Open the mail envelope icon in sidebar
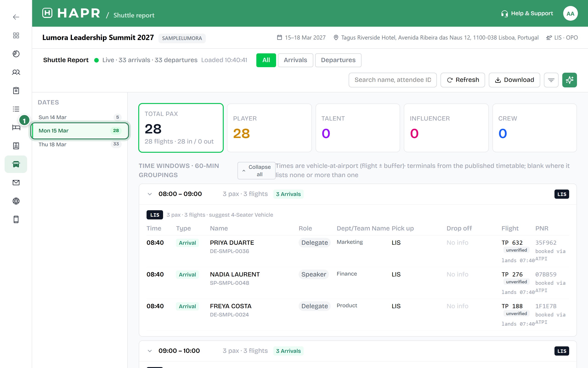Viewport: 588px width, 368px height. [16, 183]
